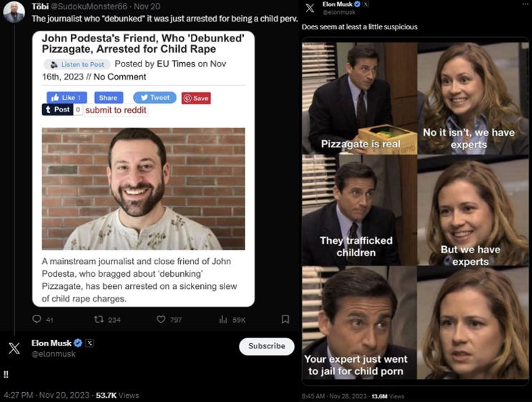Open the more options menu of the right tweet
Viewport: 532px width, 402px height.
526,4
